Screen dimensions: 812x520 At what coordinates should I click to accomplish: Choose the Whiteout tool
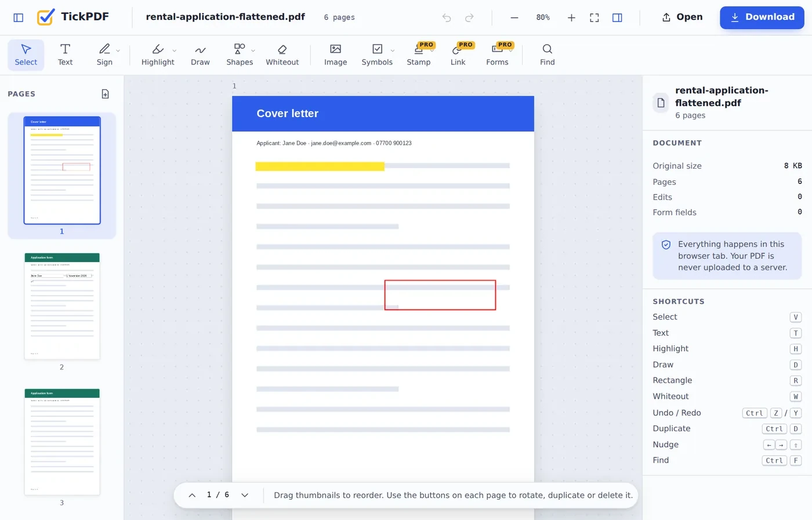click(282, 54)
